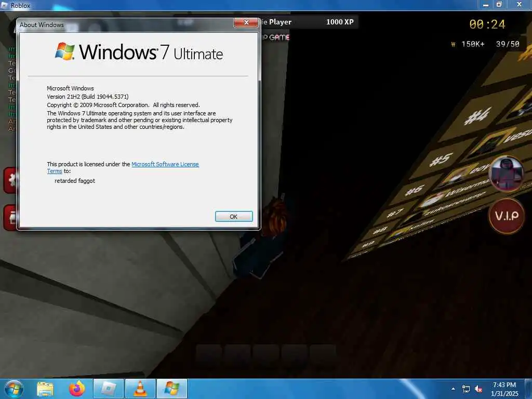The width and height of the screenshot is (532, 399).
Task: Select leaderboard row #6
Action: 415,190
